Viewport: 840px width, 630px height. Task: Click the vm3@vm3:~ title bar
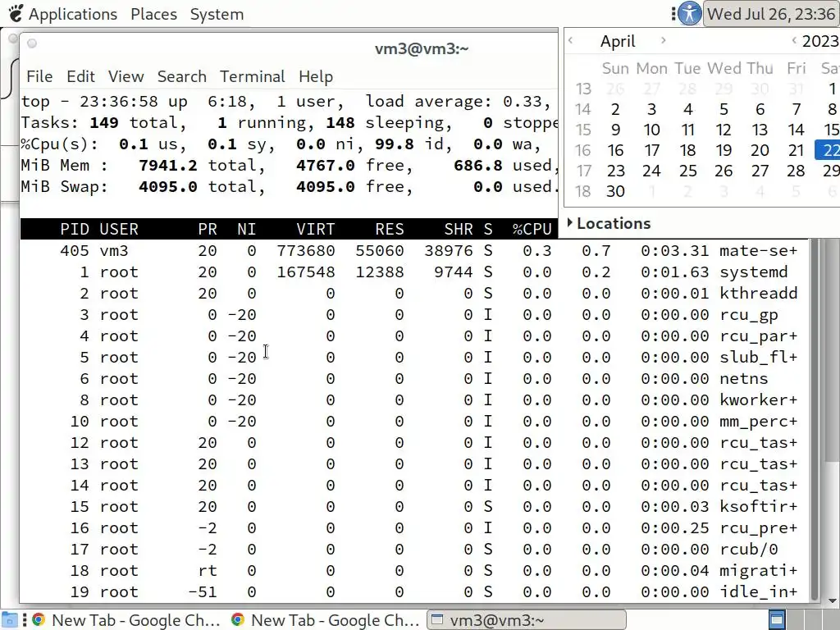pyautogui.click(x=421, y=48)
